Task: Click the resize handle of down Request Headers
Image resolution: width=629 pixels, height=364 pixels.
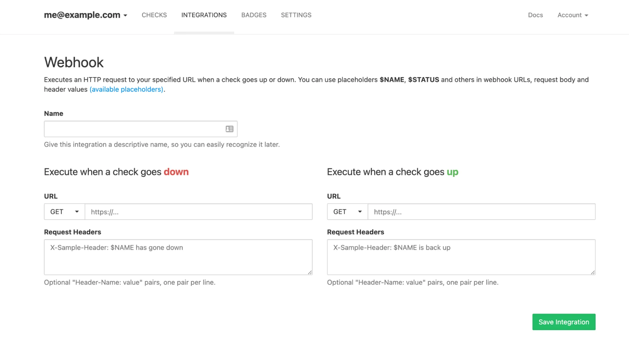Action: point(310,272)
